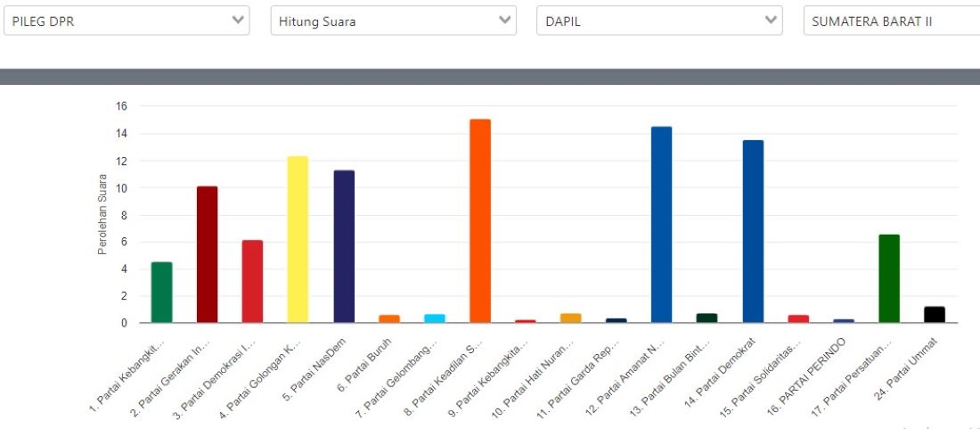The height and width of the screenshot is (429, 980).
Task: Click the green Partai Kebangkitan bar numbered 1
Action: click(161, 292)
